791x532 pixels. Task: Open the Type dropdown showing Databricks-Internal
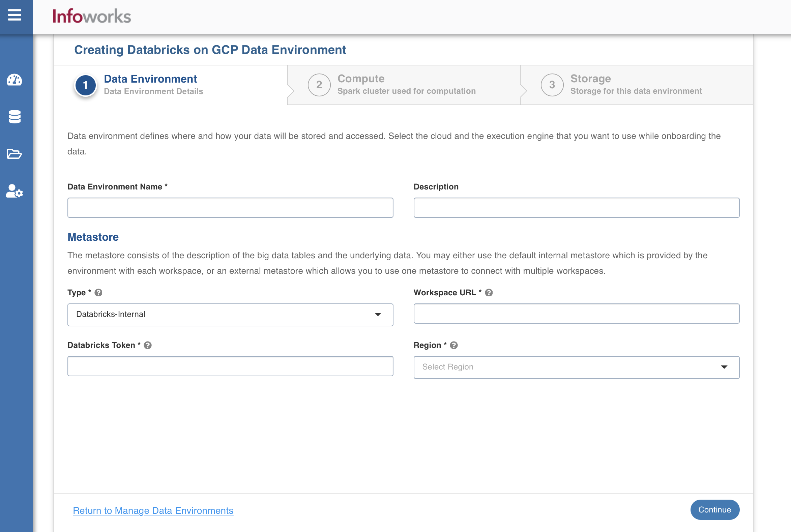pos(230,315)
